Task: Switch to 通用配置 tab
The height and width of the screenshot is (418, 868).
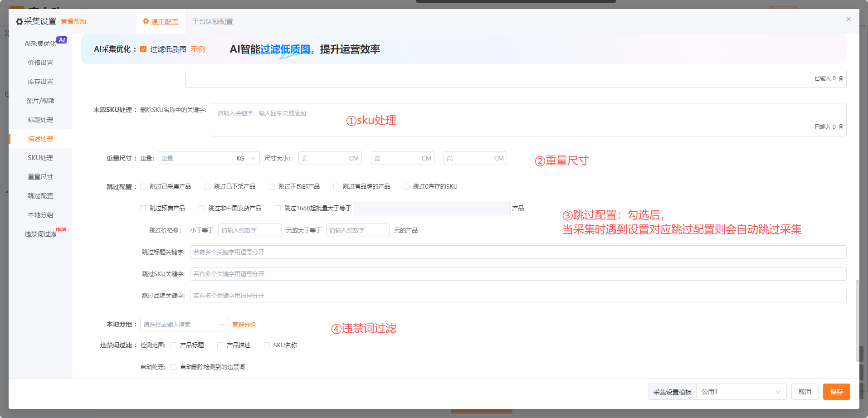Action: pyautogui.click(x=161, y=21)
